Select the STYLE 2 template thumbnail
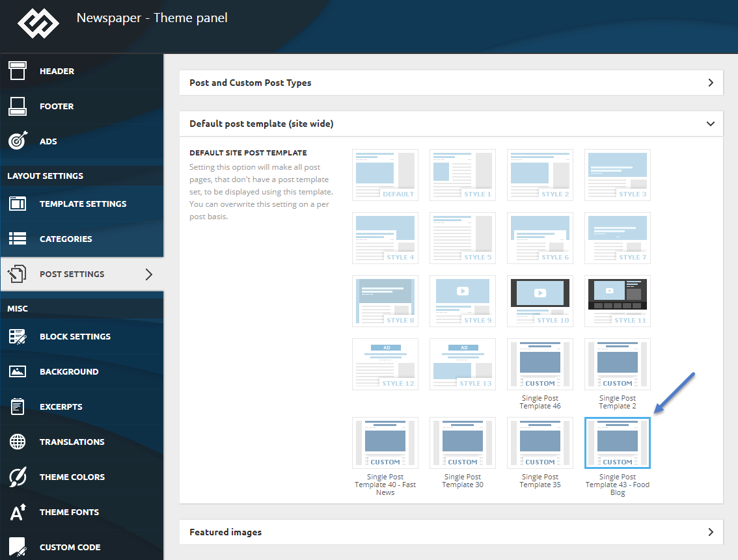 pos(540,175)
